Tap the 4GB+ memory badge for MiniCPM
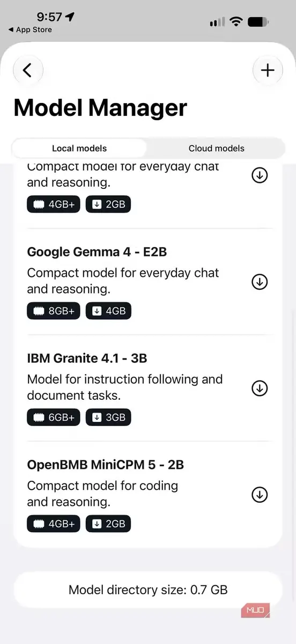This screenshot has height=644, width=296. pos(54,523)
